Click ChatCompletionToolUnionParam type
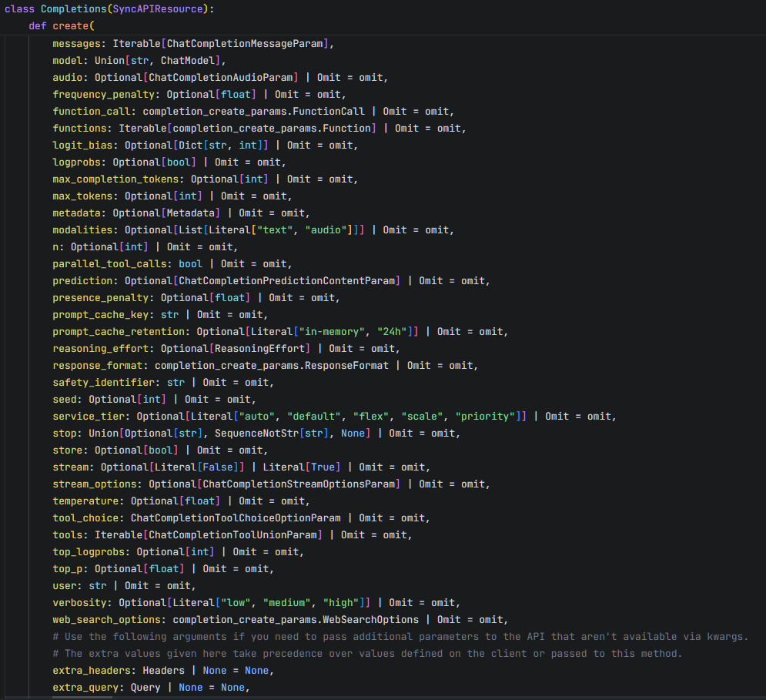Screen dimensions: 766x700 (233, 534)
